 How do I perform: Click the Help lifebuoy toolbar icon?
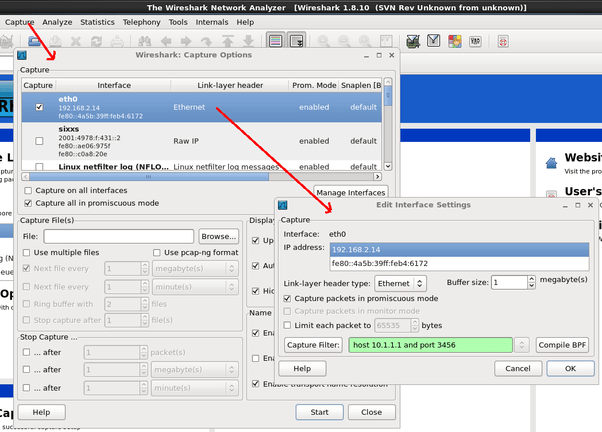503,41
